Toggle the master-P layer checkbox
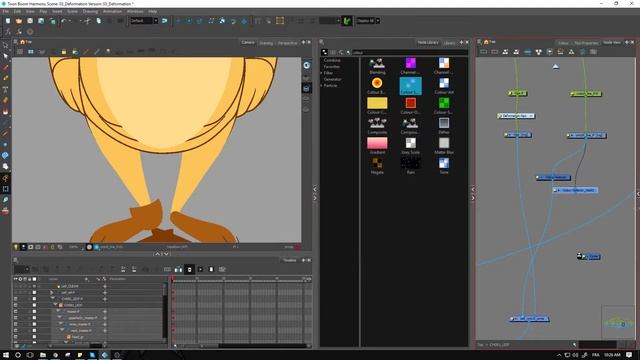640x360 pixels. coord(16,311)
